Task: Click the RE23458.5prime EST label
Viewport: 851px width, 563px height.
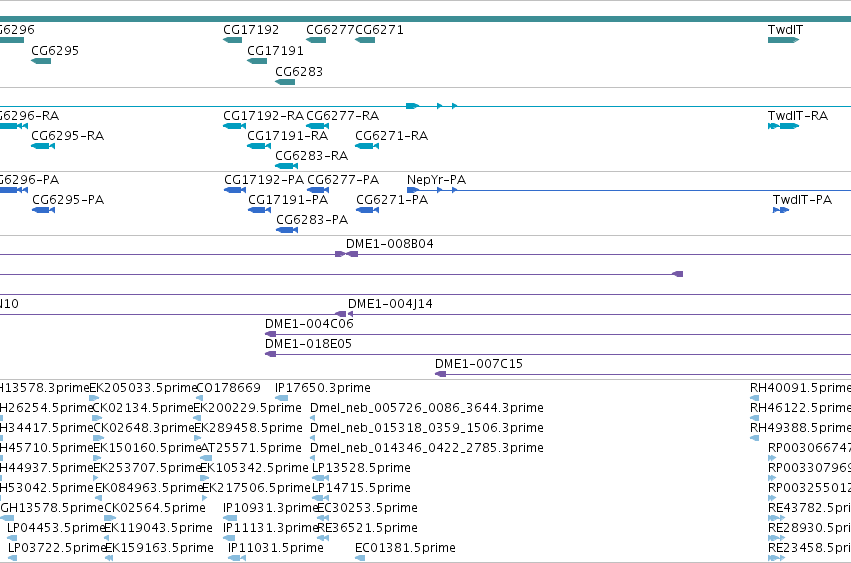Action: coord(809,548)
